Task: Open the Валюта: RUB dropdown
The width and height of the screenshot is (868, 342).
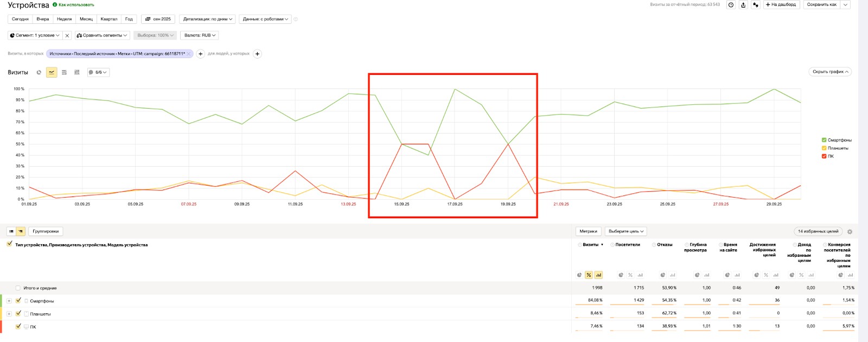Action: (200, 35)
